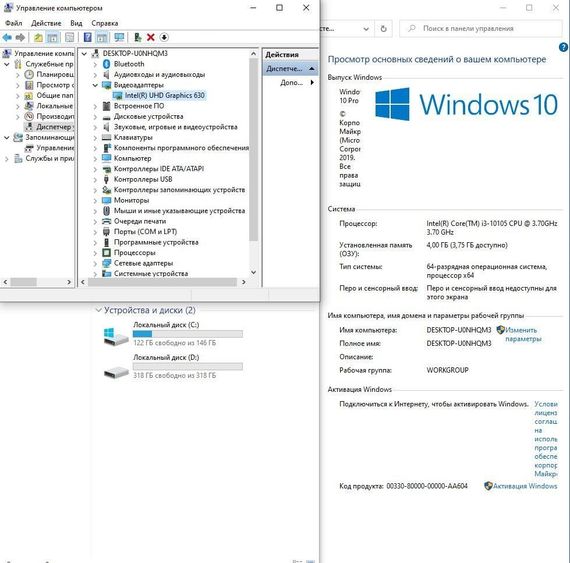The width and height of the screenshot is (570, 563).
Task: Click the red X Uninstall device icon
Action: point(150,37)
